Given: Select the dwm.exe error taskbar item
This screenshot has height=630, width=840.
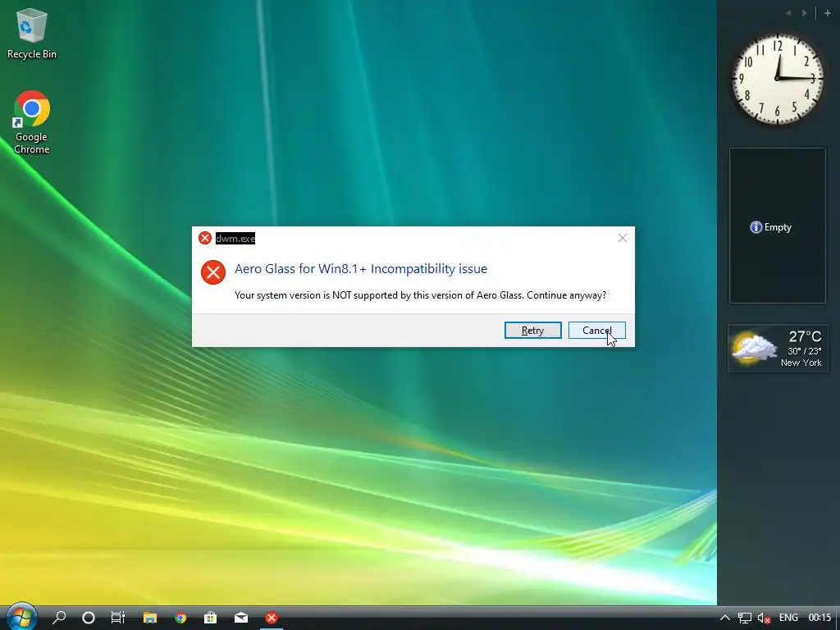Looking at the screenshot, I should [x=272, y=618].
